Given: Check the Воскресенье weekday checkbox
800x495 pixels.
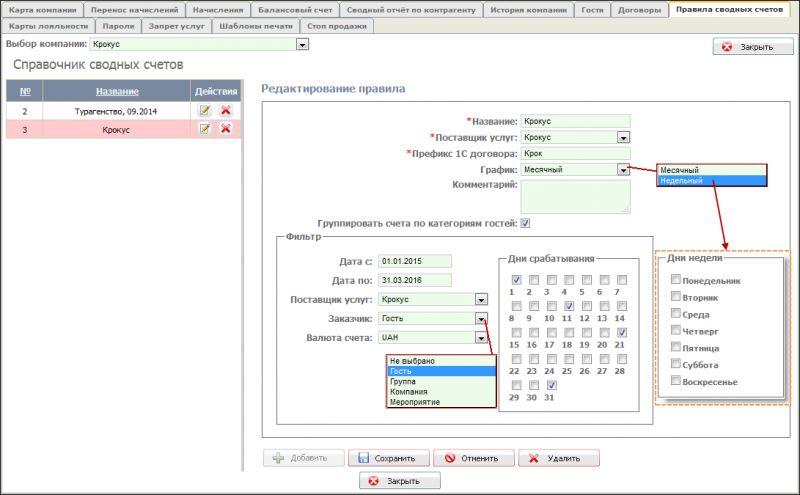Looking at the screenshot, I should (x=676, y=382).
